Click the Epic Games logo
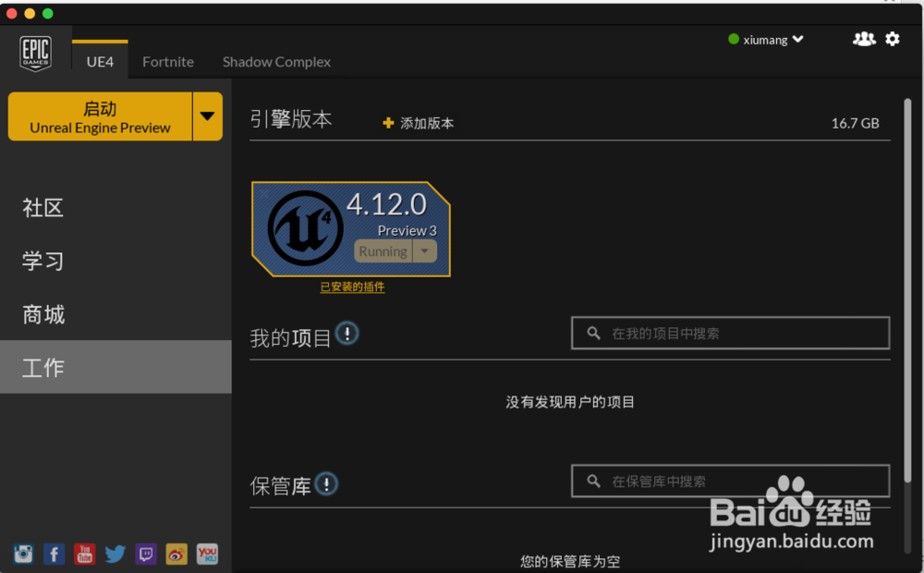Image resolution: width=924 pixels, height=573 pixels. 35,54
